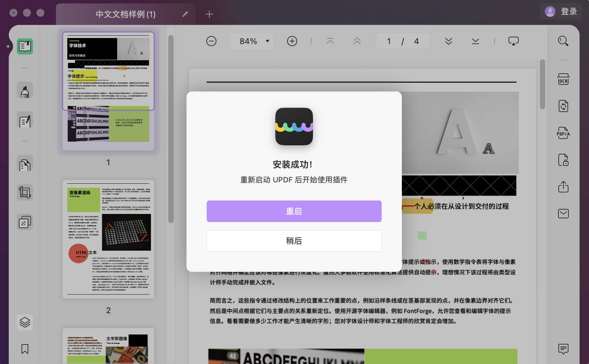Click the 稍后 later button
Image resolution: width=589 pixels, height=364 pixels.
[x=294, y=241]
